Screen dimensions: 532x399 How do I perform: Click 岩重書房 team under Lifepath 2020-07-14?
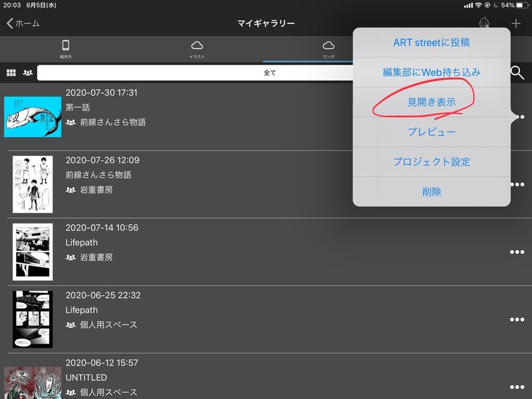[x=96, y=257]
